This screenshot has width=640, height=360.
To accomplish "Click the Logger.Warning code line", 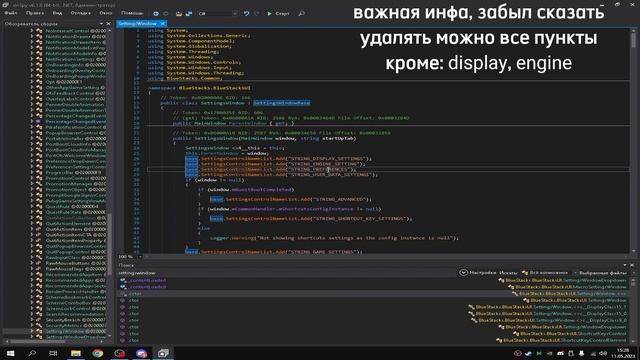I will click(x=334, y=238).
